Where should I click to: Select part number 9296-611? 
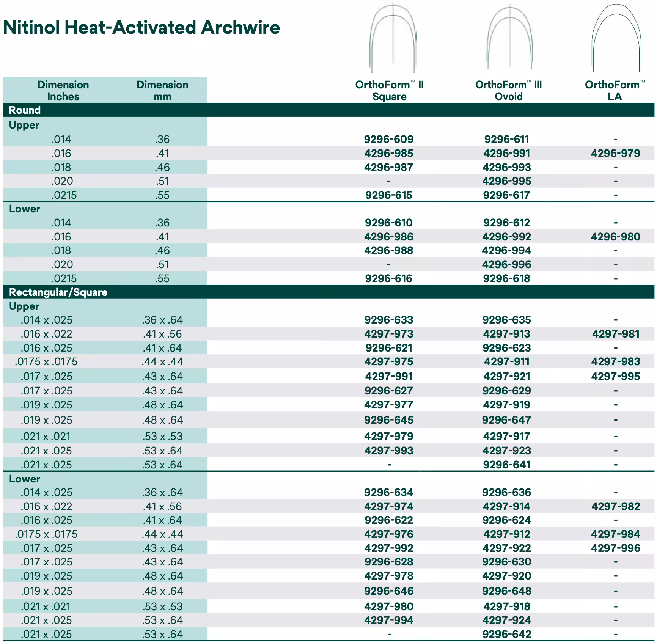tap(507, 139)
